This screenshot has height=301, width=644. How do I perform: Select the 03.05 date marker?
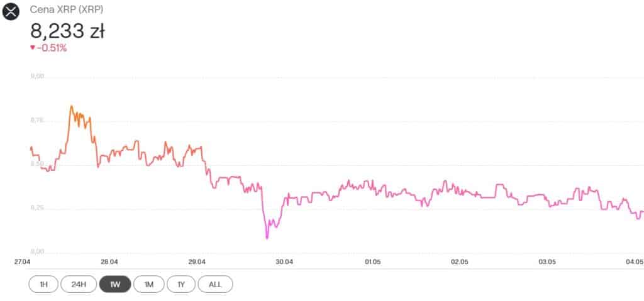click(547, 261)
